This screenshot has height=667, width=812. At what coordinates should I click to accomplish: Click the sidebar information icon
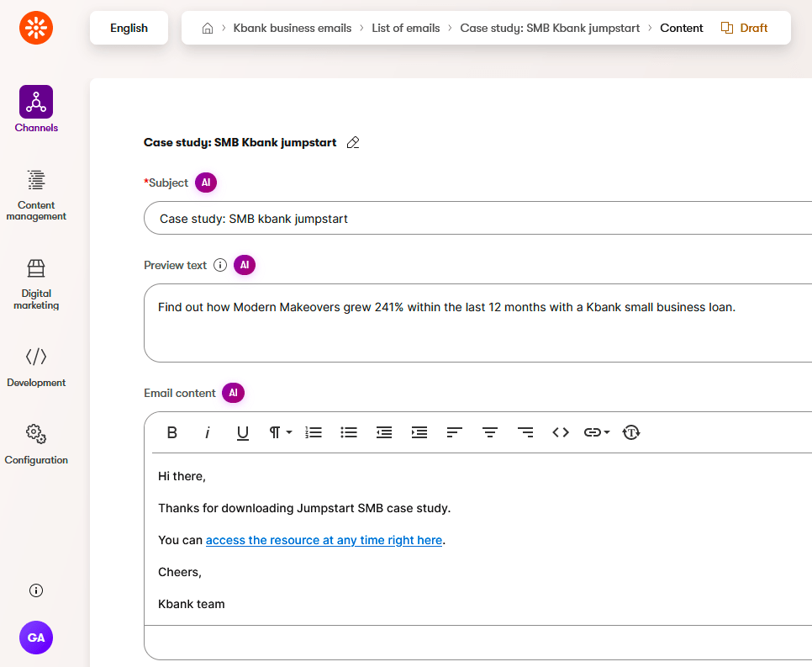coord(36,590)
